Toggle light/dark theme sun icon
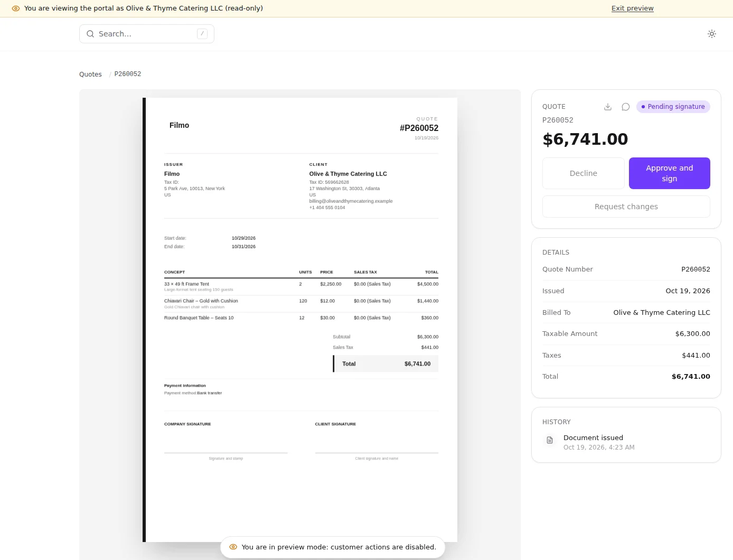Screen dimensions: 733x560 pos(712,34)
